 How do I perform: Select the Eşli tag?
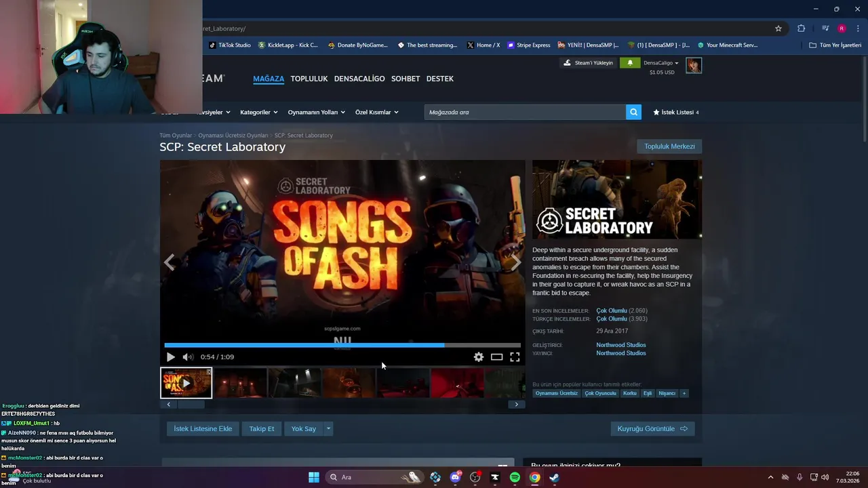click(648, 393)
